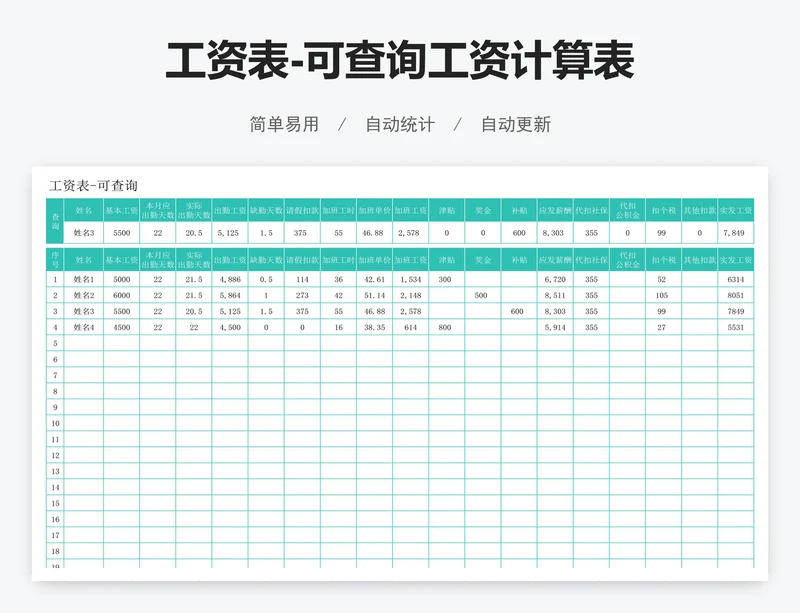
Task: Select the sheet title 工资表-可查询
Action: (93, 185)
